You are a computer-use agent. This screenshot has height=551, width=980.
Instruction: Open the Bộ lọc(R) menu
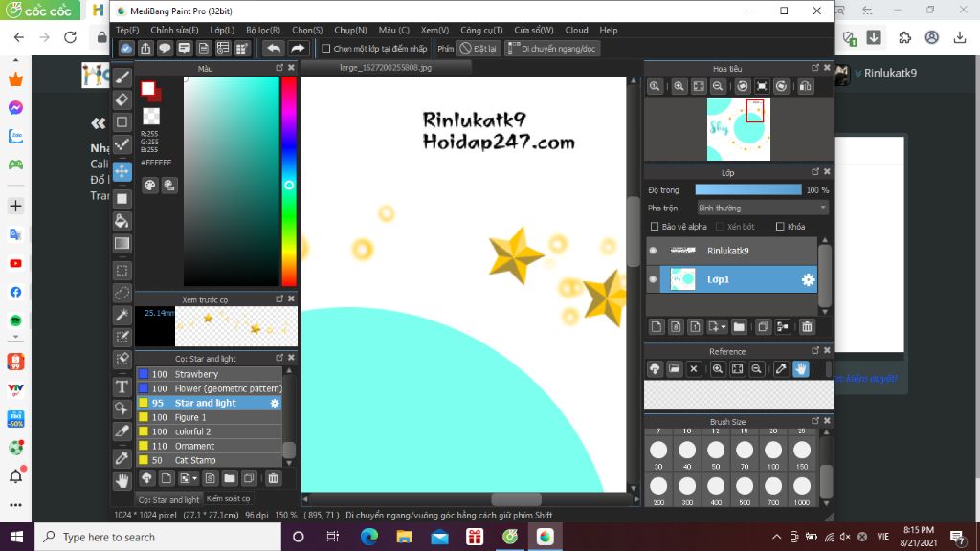point(263,30)
